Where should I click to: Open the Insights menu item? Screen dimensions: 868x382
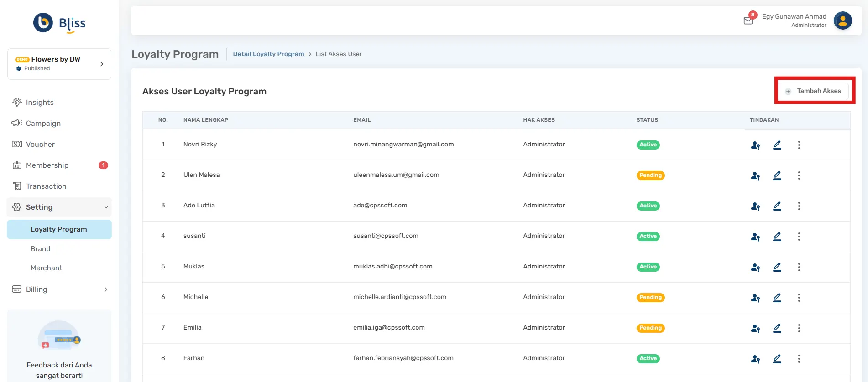point(40,103)
